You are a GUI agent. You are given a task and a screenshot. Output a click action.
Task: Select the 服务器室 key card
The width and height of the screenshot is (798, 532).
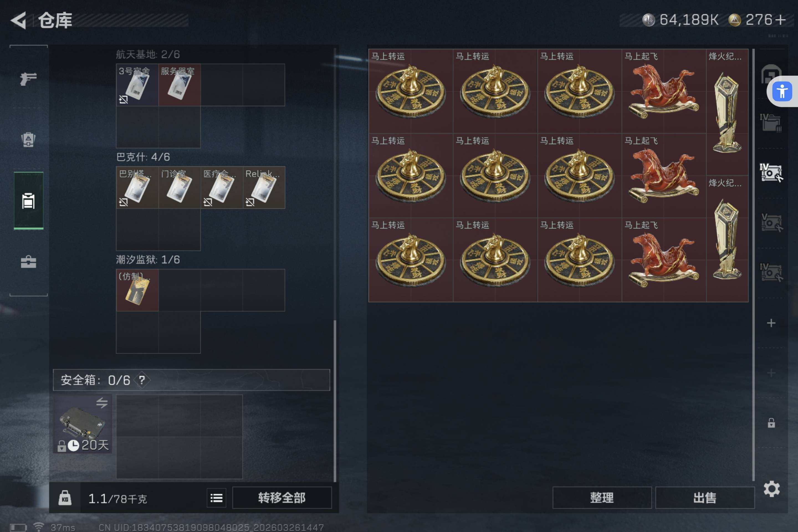tap(180, 85)
